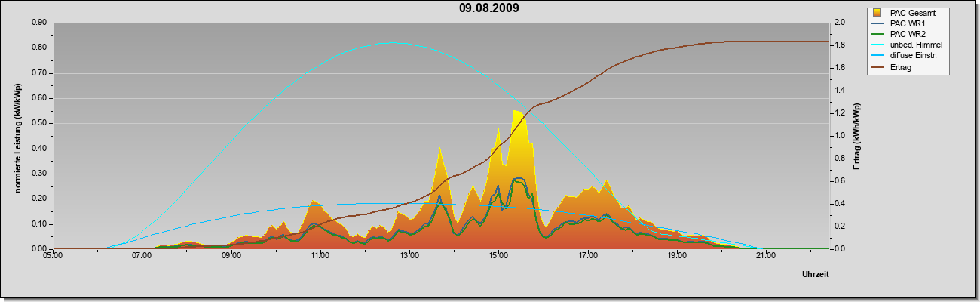Click the 0.50 left axis value
The image size is (980, 302).
point(38,124)
